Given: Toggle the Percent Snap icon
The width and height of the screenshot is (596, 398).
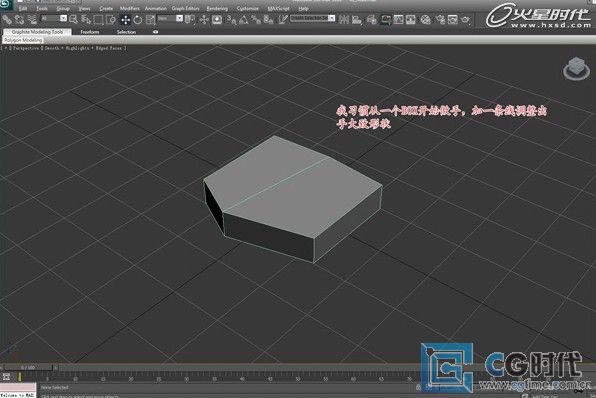Looking at the screenshot, I should (256, 19).
